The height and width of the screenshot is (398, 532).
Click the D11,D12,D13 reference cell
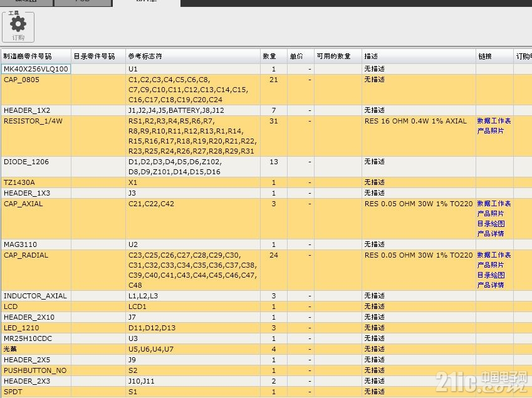click(x=193, y=328)
